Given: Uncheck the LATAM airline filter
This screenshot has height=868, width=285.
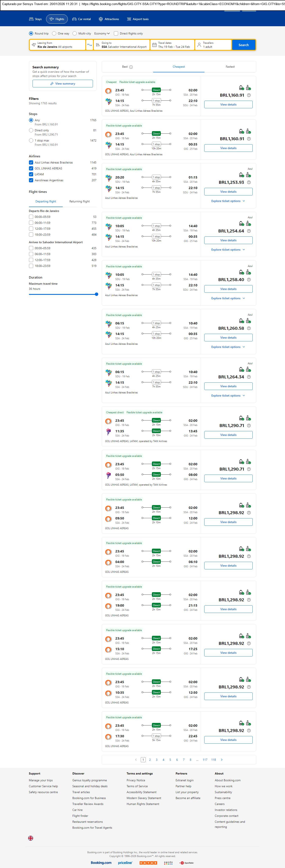Looking at the screenshot, I should tap(31, 174).
